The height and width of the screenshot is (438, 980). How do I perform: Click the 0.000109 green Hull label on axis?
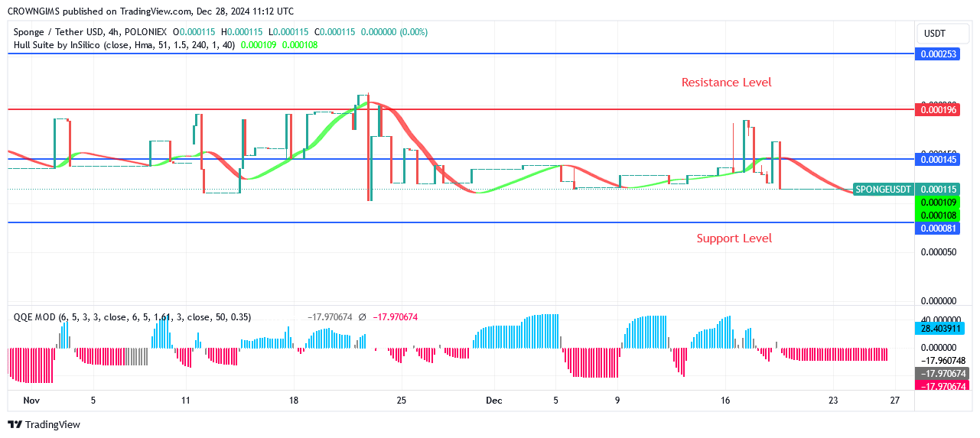[937, 202]
